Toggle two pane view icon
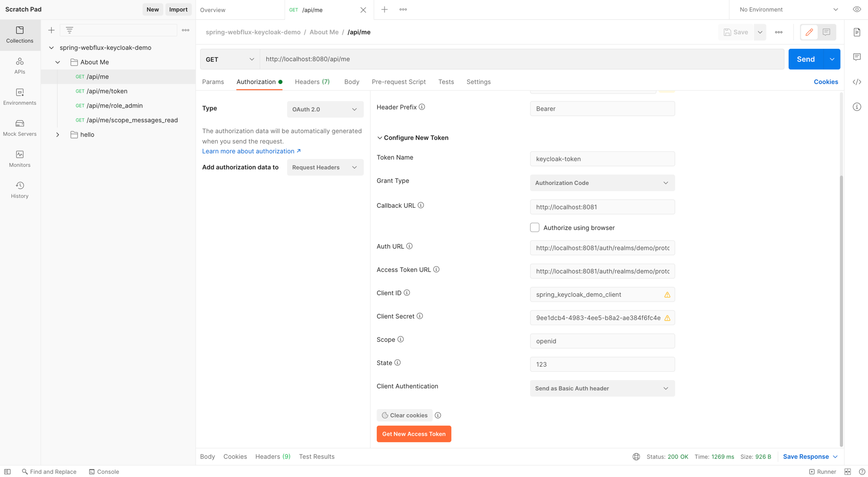This screenshot has height=477, width=868. coord(848,472)
